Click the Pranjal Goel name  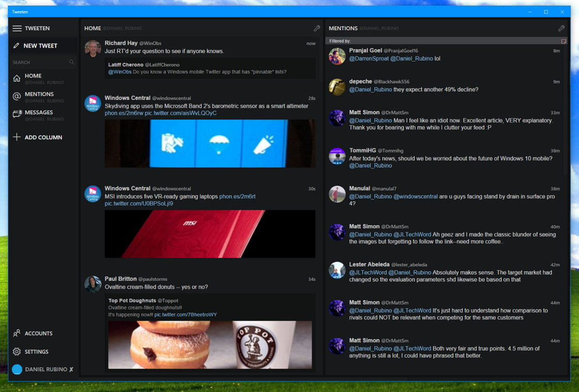pyautogui.click(x=365, y=51)
